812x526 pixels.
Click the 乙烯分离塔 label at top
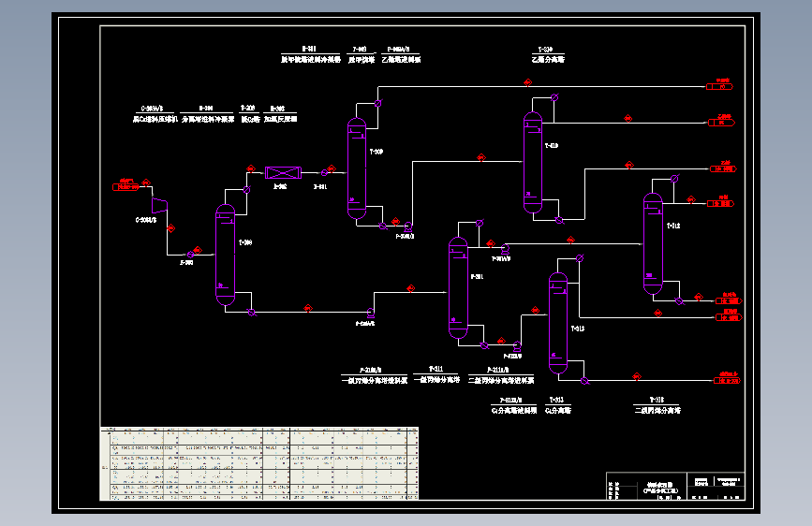548,60
